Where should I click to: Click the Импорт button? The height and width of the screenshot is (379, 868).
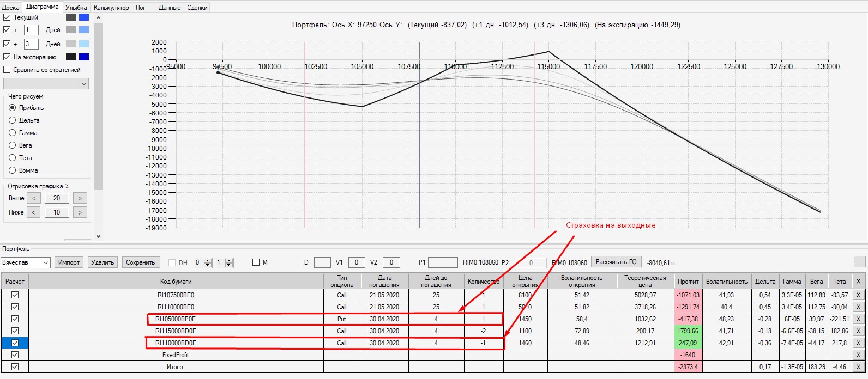(x=69, y=262)
